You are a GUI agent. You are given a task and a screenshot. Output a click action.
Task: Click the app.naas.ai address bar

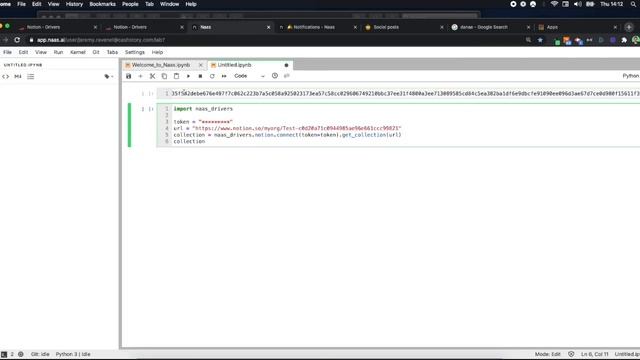pos(101,40)
